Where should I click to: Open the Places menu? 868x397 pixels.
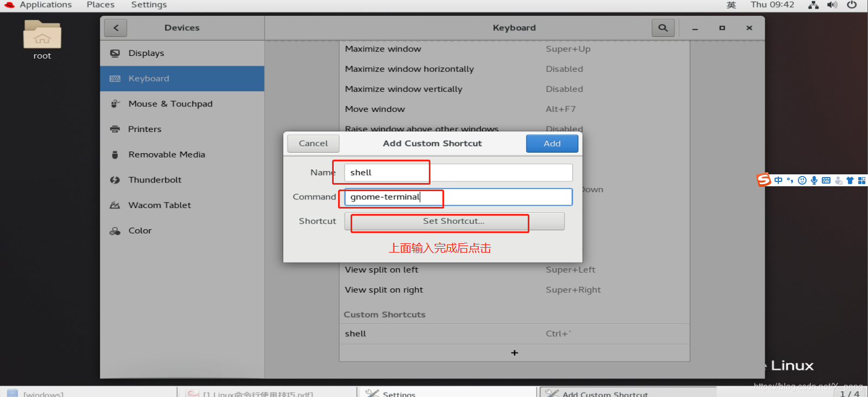(101, 5)
